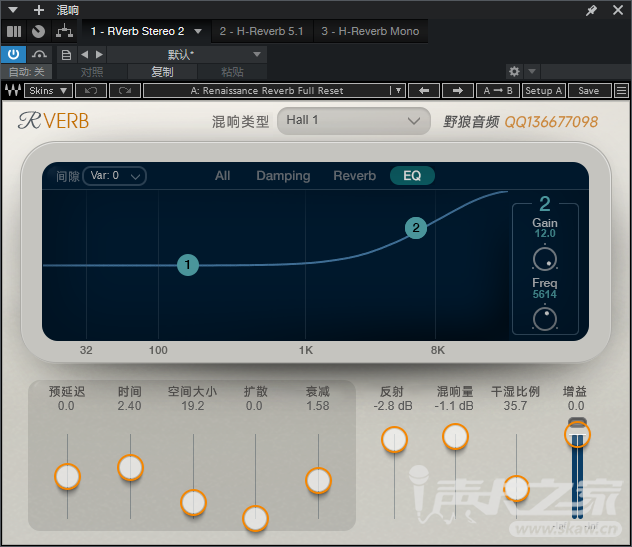
Task: Load the next preset with right triangle
Action: tap(99, 54)
